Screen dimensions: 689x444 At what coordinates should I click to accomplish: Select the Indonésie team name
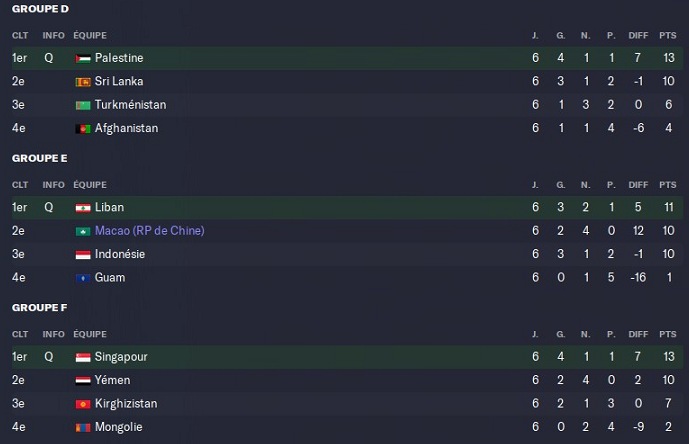pyautogui.click(x=120, y=254)
